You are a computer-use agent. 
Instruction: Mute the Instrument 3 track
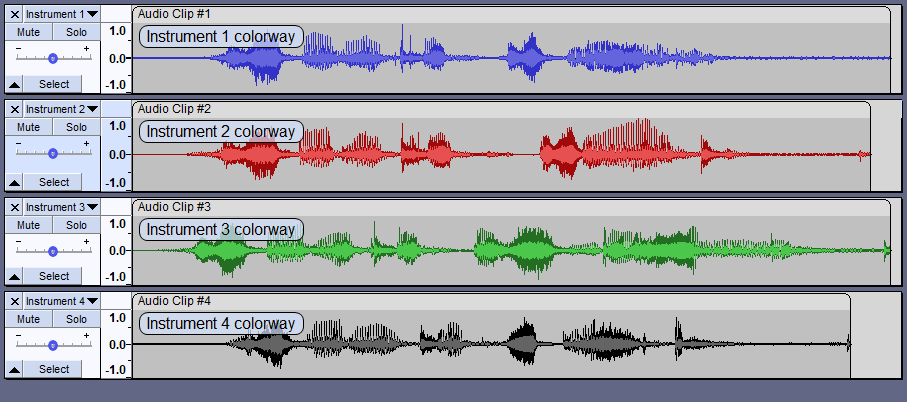[28, 225]
